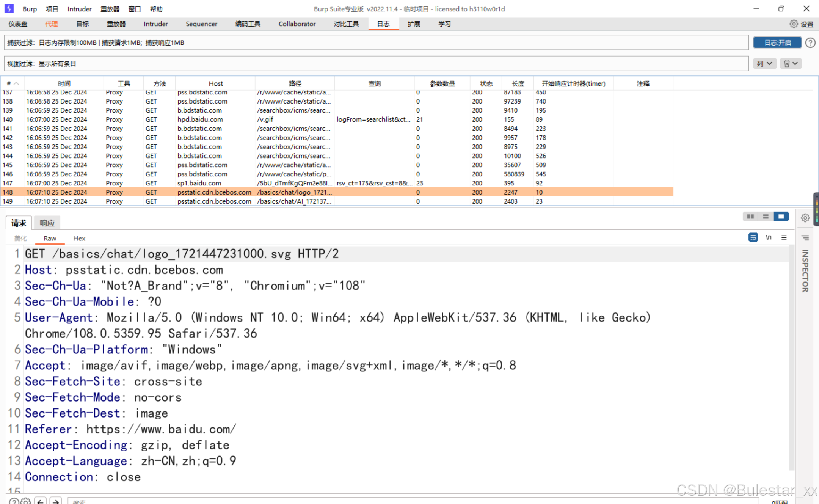Click the help question mark beside 日志:开启
Screen dimensions: 819x504
(810, 42)
